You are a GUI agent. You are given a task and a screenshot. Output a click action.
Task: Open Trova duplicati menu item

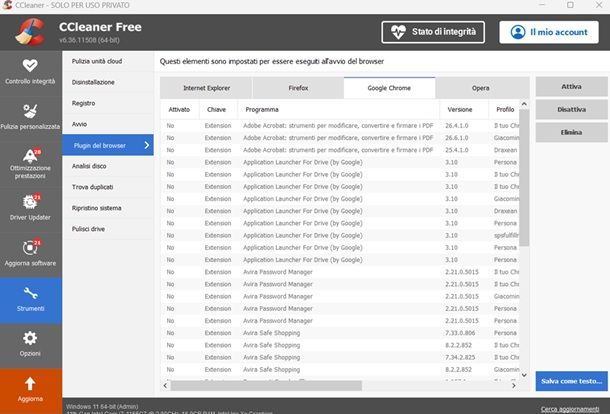pyautogui.click(x=108, y=187)
